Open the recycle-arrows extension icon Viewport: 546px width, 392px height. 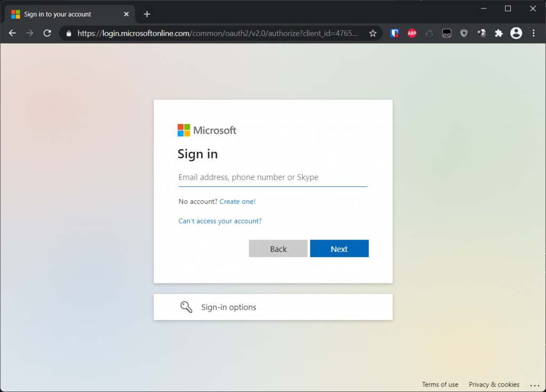click(429, 33)
